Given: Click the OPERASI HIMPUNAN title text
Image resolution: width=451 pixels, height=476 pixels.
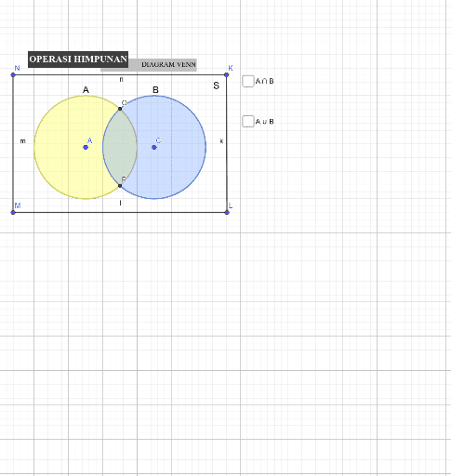Looking at the screenshot, I should 78,59.
